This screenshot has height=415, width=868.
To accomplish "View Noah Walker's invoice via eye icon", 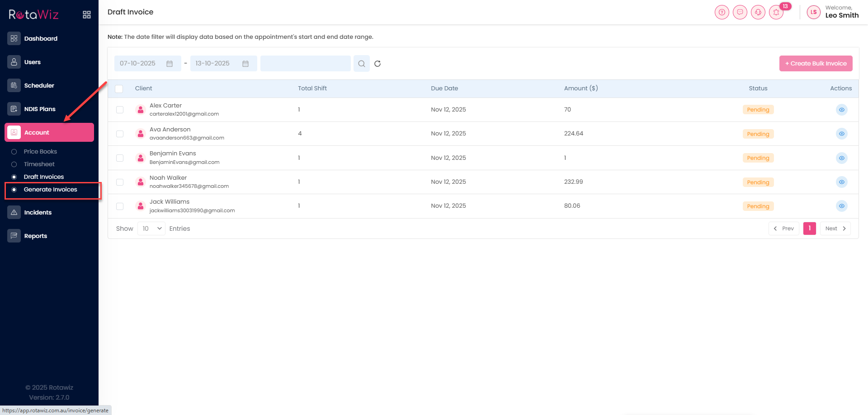I will [x=841, y=182].
